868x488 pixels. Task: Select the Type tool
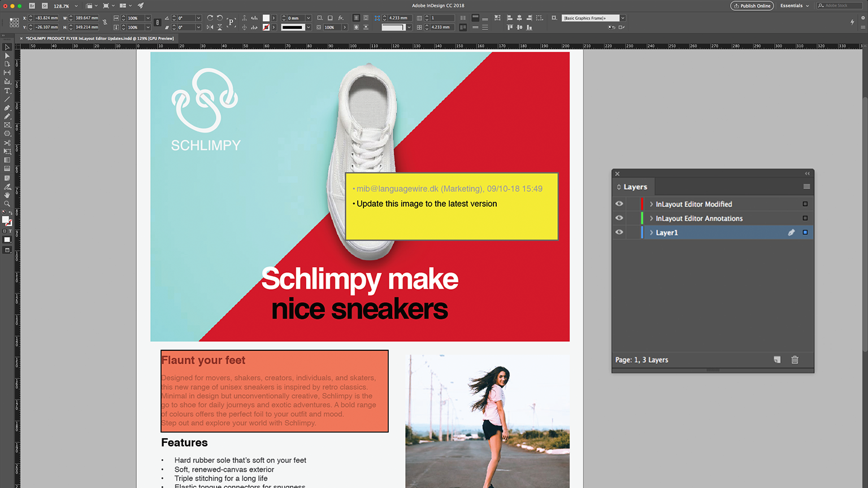[x=7, y=90]
